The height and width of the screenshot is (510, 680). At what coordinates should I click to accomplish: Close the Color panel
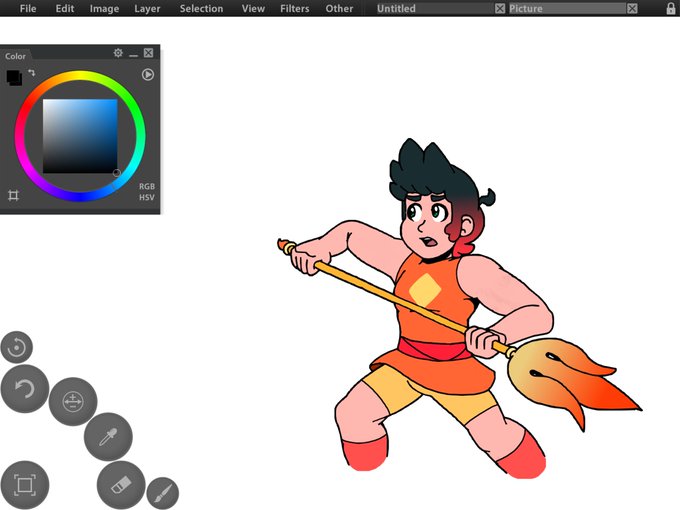pyautogui.click(x=148, y=53)
